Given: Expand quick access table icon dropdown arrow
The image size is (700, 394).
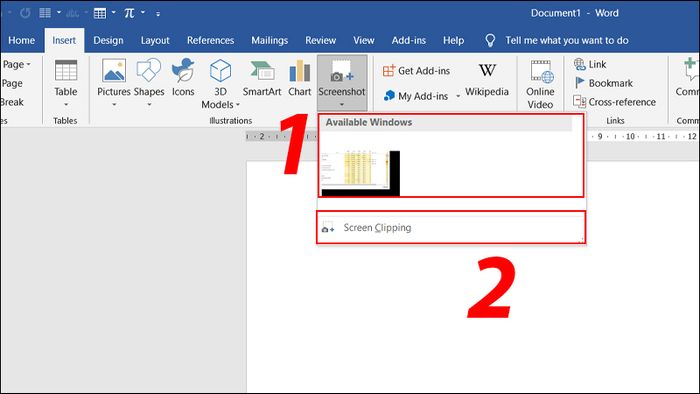Looking at the screenshot, I should coord(113,12).
